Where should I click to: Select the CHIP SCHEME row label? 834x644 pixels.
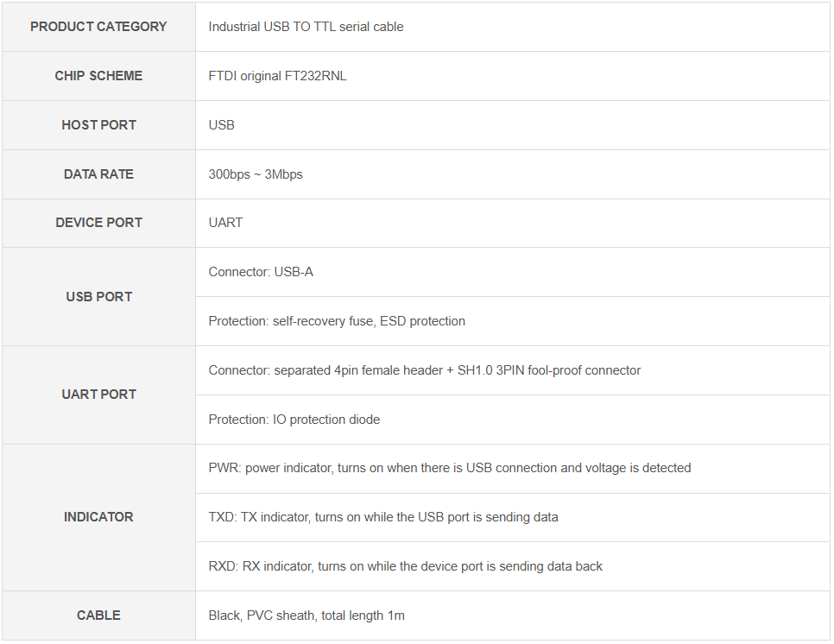coord(98,76)
